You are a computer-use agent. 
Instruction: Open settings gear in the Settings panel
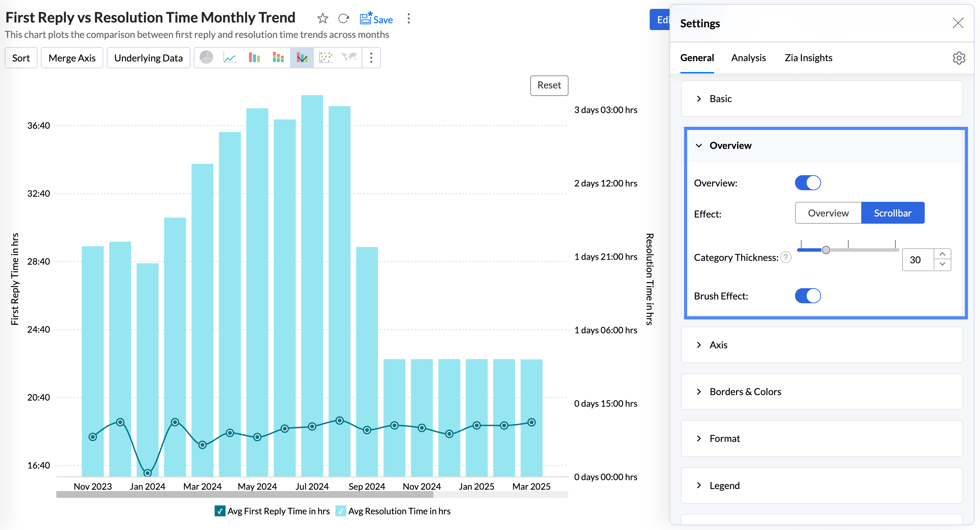959,58
